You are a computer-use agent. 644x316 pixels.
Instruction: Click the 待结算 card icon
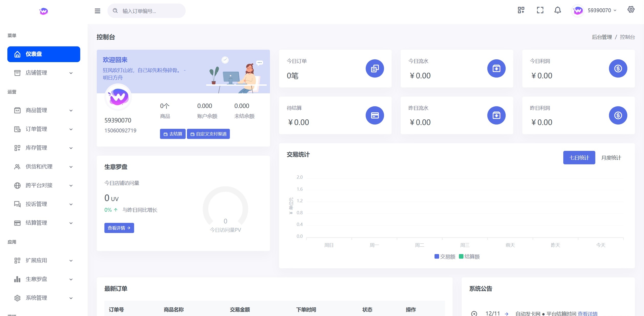pos(375,115)
